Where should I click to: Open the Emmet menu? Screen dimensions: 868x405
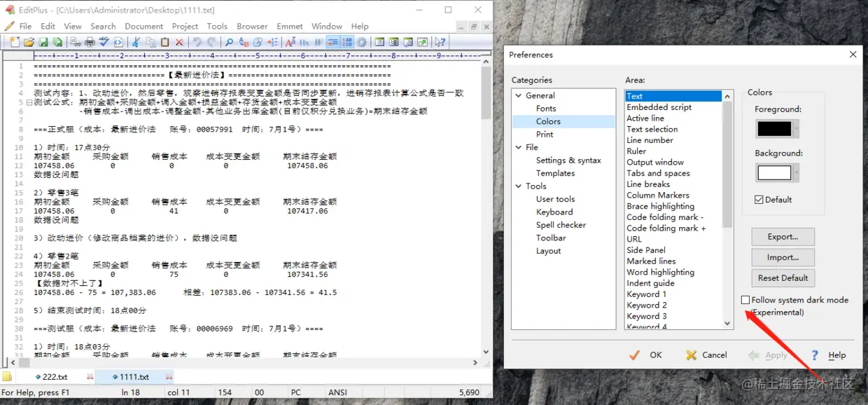click(x=290, y=26)
